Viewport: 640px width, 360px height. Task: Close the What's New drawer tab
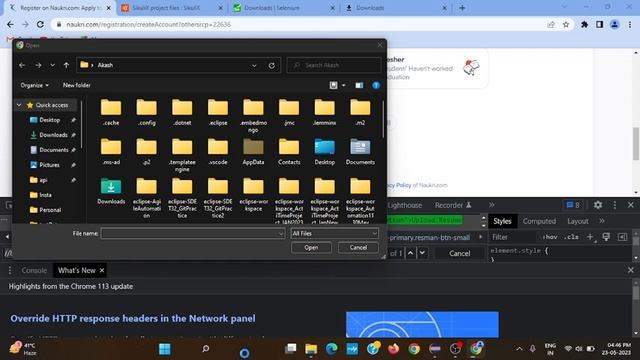coord(102,270)
